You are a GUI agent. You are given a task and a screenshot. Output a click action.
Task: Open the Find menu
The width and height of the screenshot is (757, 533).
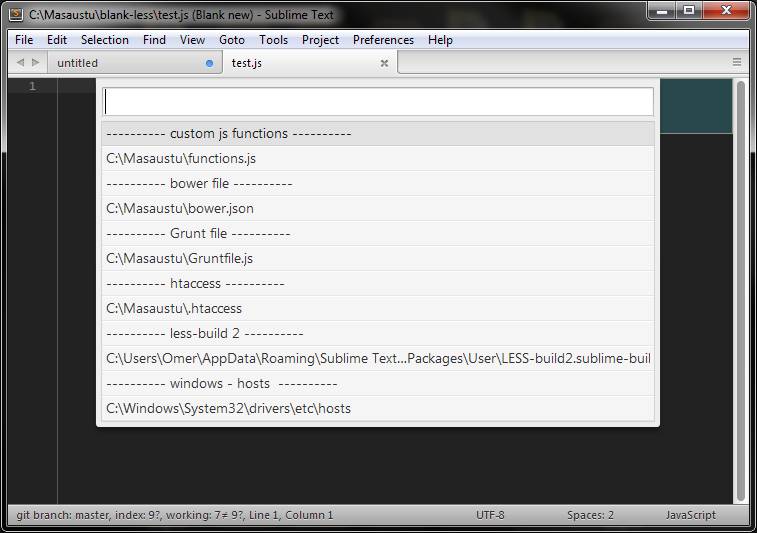pyautogui.click(x=154, y=40)
